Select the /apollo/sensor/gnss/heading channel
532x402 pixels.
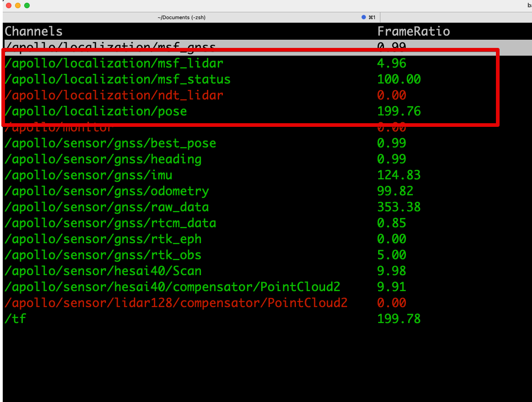103,159
